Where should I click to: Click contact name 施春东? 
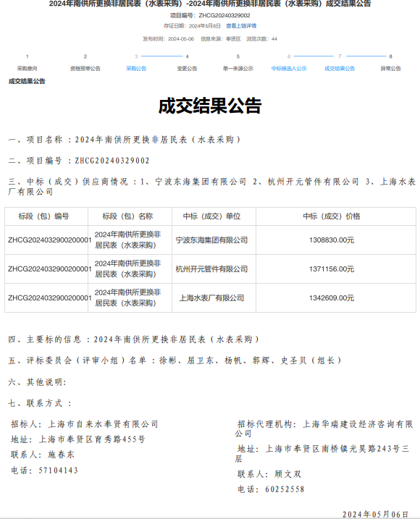pos(62,455)
